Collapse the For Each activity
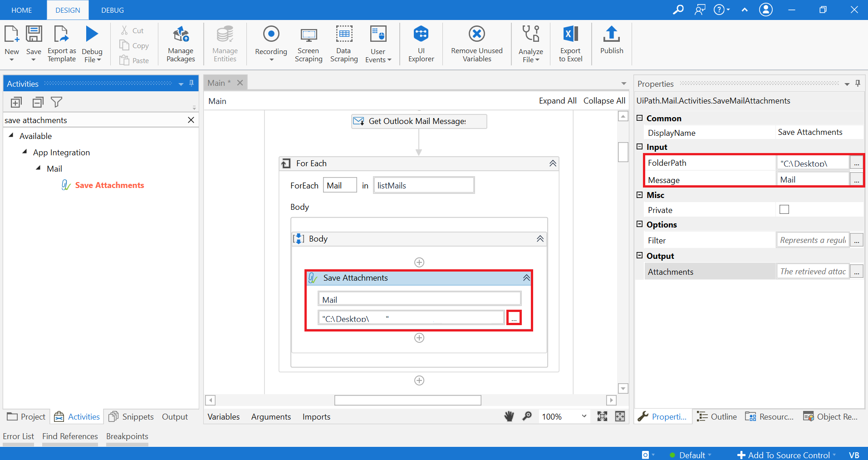Image resolution: width=868 pixels, height=460 pixels. point(553,163)
